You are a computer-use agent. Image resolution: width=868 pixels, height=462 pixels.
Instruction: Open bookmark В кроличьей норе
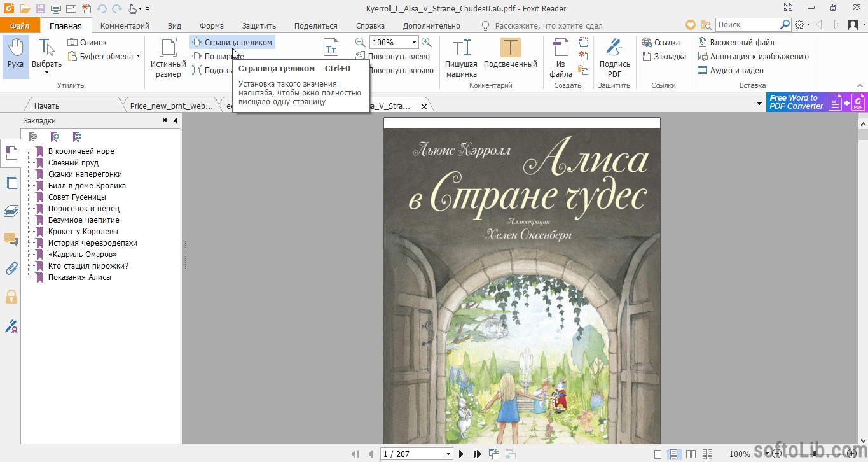[81, 151]
